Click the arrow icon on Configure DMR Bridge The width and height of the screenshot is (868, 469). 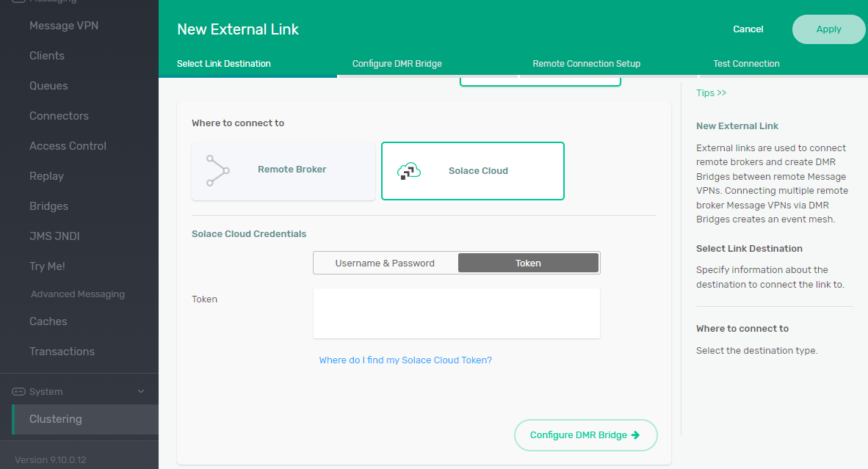(635, 435)
